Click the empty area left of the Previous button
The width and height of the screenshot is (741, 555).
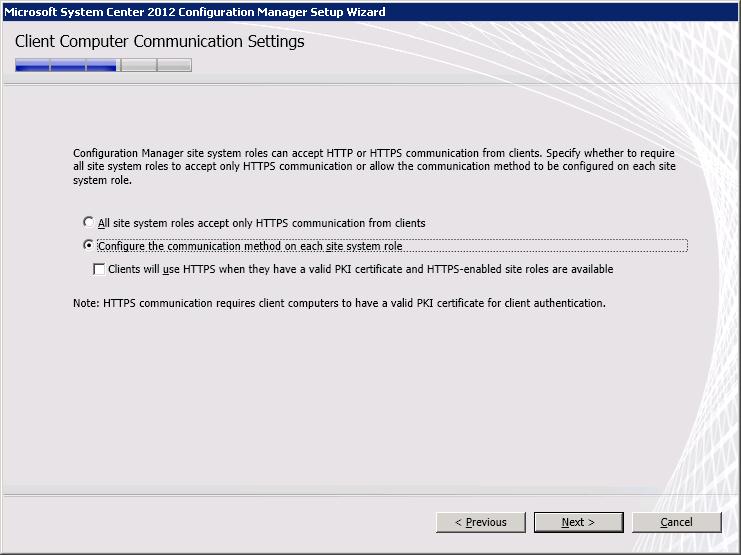(220, 522)
